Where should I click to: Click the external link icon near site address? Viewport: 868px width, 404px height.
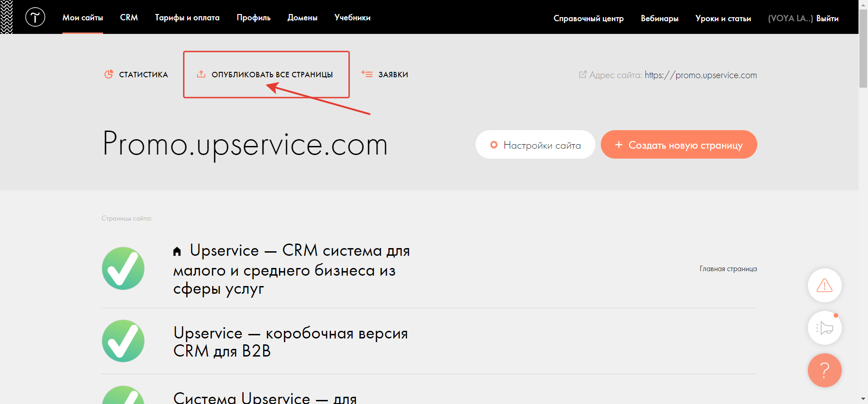click(x=583, y=75)
